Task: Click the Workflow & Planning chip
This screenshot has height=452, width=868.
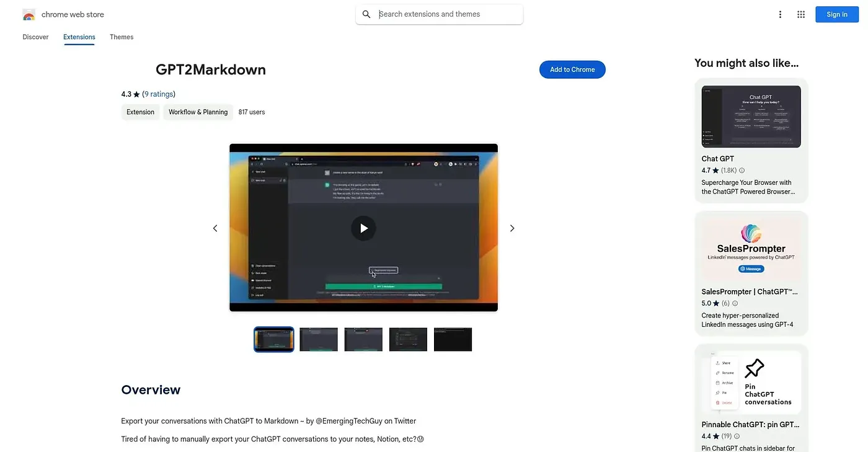Action: tap(198, 112)
